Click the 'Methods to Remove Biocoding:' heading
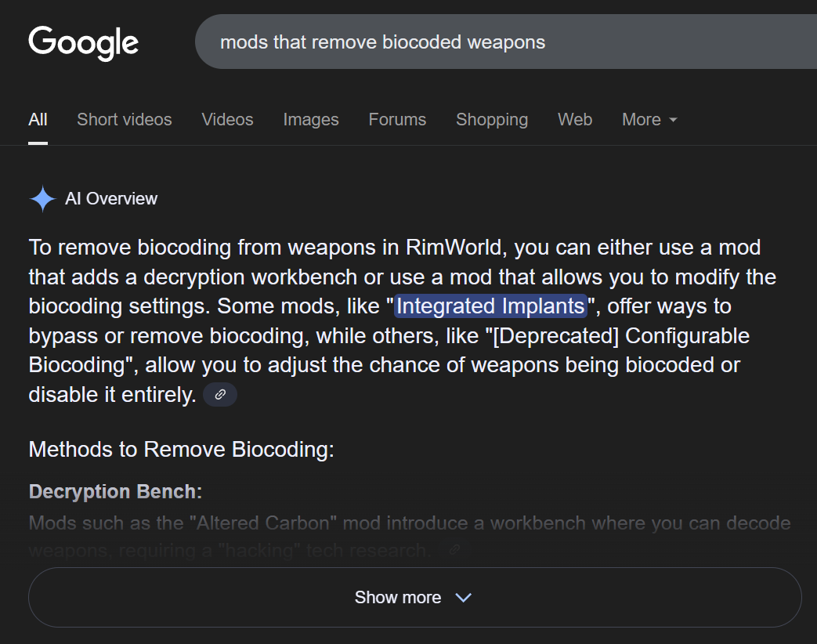817x644 pixels. click(x=181, y=449)
